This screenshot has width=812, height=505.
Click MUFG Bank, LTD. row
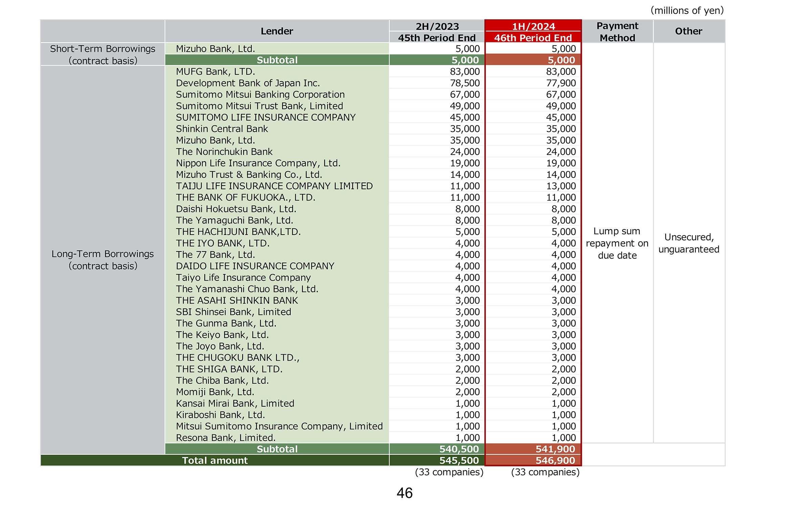coord(215,72)
